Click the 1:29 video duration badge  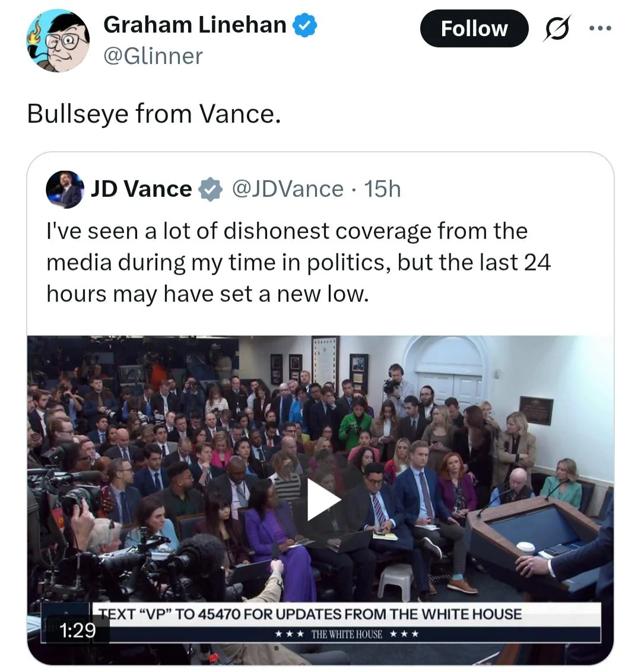pos(78,630)
